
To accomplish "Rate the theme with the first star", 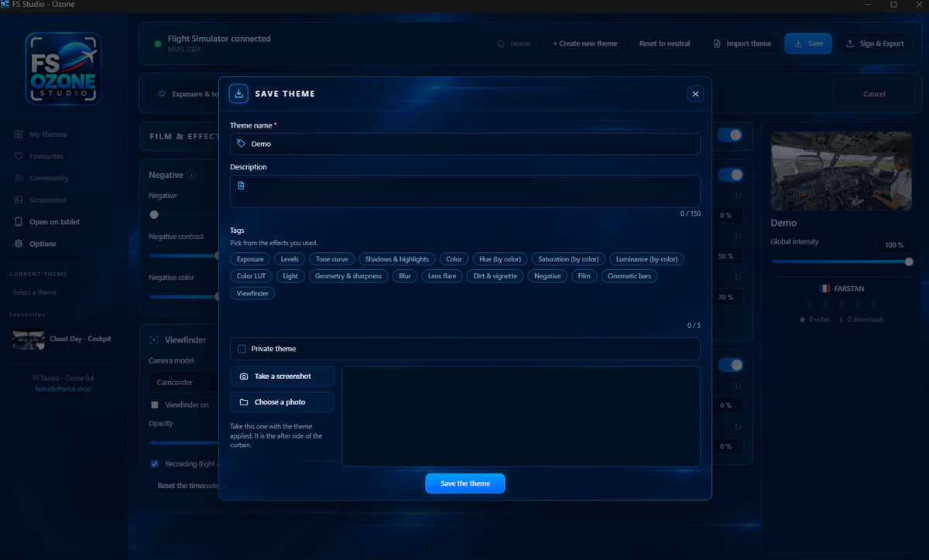I will [x=810, y=304].
